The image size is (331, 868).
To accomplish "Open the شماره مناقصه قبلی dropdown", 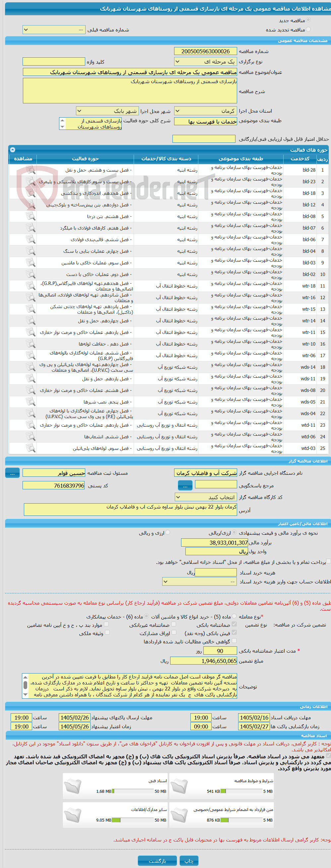I will (x=54, y=30).
